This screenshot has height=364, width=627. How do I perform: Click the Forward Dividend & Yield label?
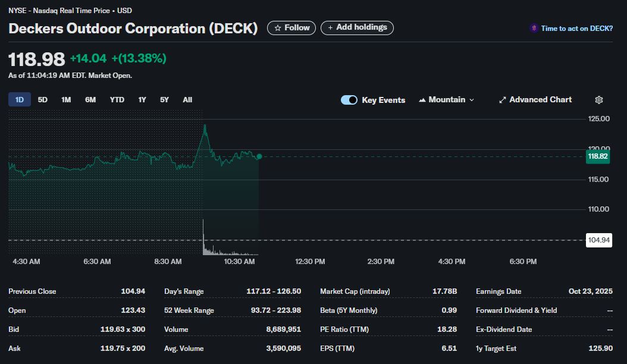coord(516,310)
